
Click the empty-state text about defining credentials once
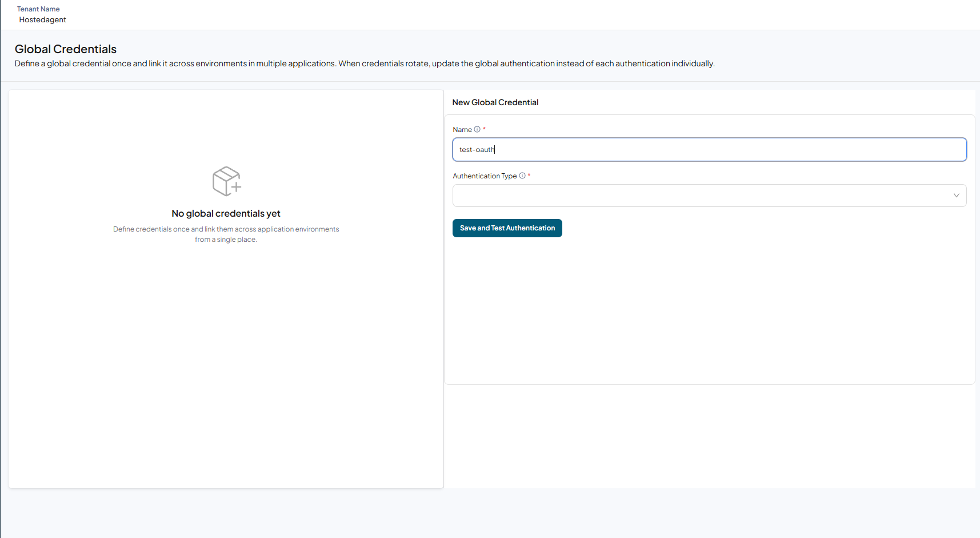pyautogui.click(x=226, y=234)
